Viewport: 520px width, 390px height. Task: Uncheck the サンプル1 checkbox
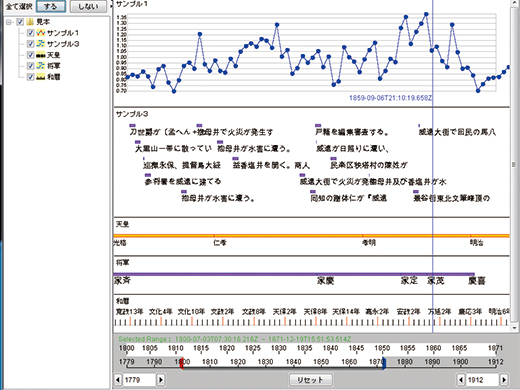click(30, 33)
